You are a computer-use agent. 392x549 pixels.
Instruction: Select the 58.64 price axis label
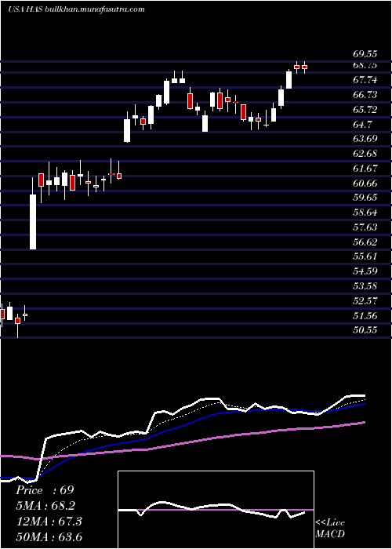[365, 213]
